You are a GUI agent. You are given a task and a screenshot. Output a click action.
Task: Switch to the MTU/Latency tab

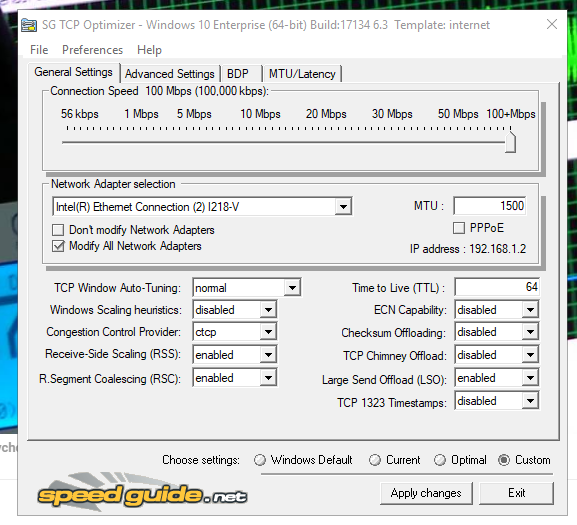302,74
